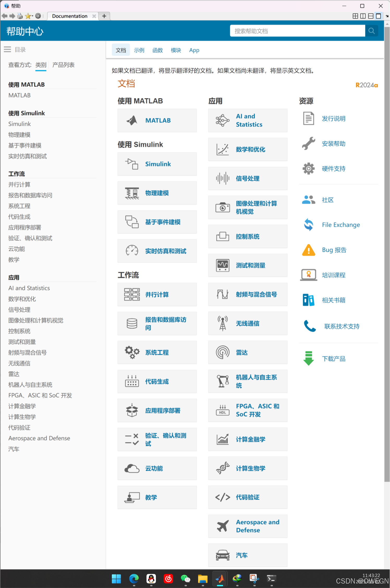This screenshot has height=588, width=390.
Task: Open 基于事件建模 in the left sidebar
Action: pos(25,145)
